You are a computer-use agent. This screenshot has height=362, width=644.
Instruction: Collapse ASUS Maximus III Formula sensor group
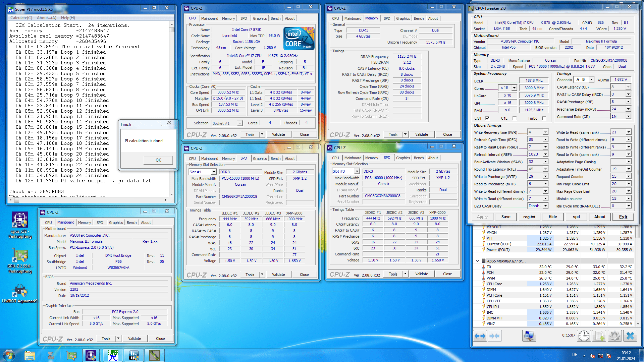[477, 261]
